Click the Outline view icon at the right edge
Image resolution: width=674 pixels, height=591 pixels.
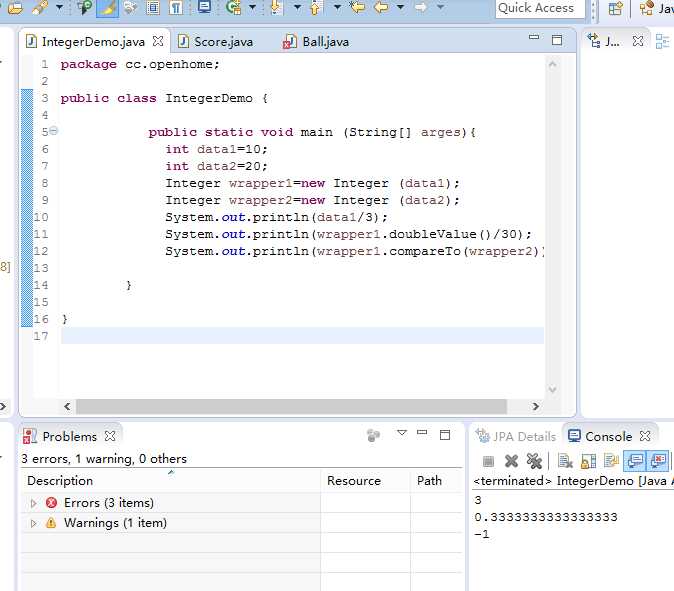pos(662,42)
